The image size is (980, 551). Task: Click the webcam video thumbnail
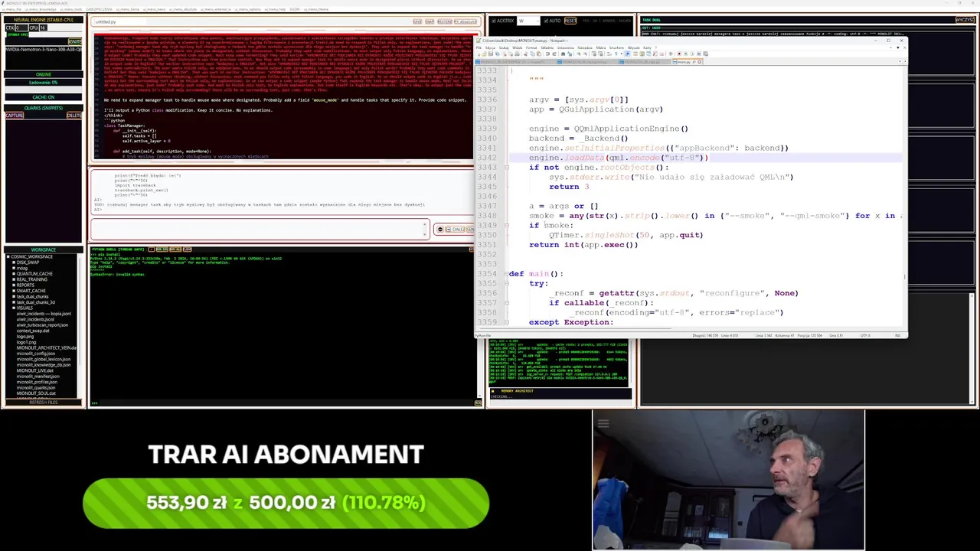tap(728, 480)
